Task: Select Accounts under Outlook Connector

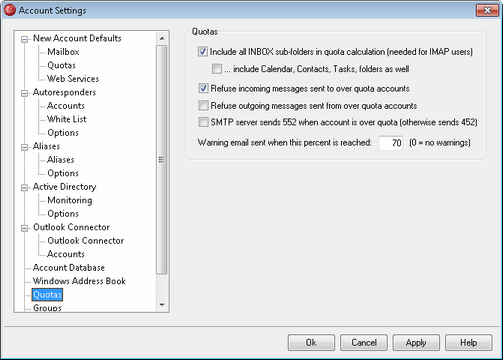Action: (66, 254)
